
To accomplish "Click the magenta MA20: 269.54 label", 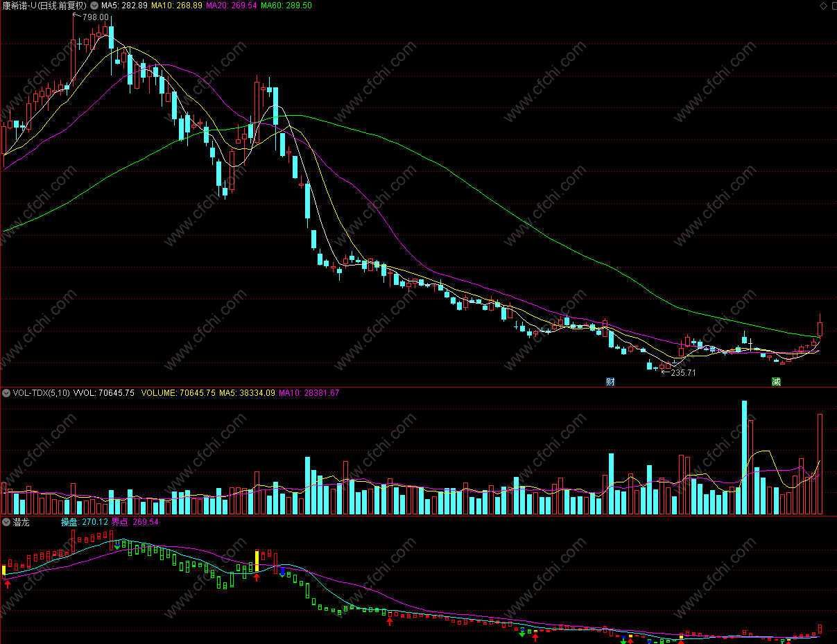I will click(x=231, y=5).
